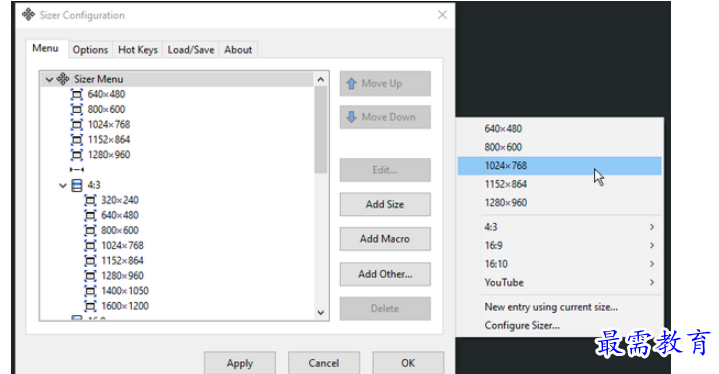Click the blue up arrow on Move Up

coord(351,83)
